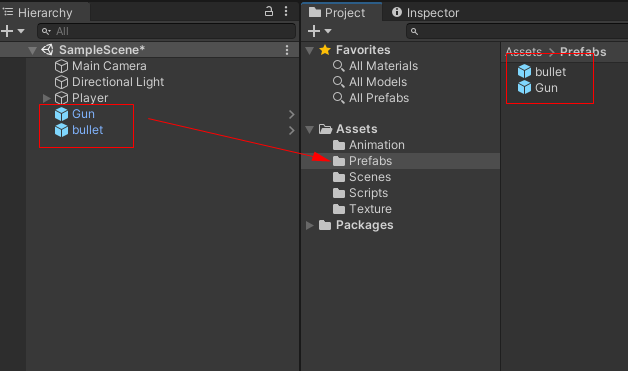Click the Texture folder icon
Viewport: 628px width, 371px height.
coord(339,209)
